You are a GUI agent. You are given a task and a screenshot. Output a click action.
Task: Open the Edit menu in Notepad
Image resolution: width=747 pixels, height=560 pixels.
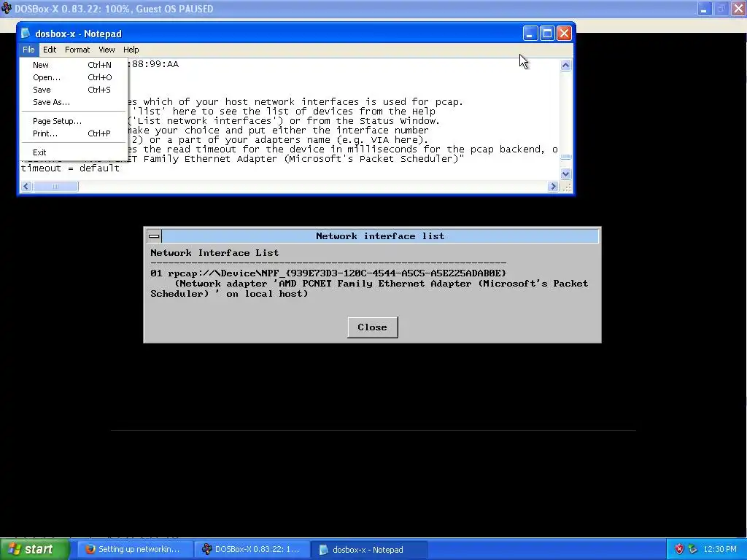pos(49,50)
